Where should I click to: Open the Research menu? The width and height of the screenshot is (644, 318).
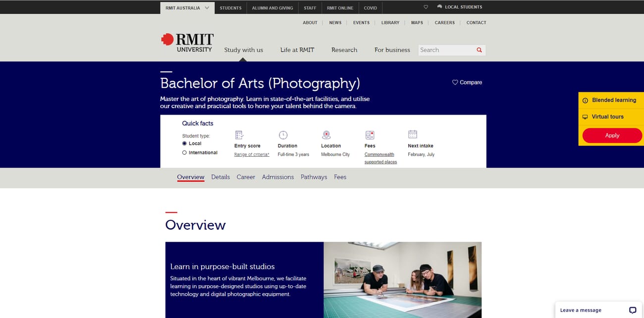pyautogui.click(x=344, y=50)
